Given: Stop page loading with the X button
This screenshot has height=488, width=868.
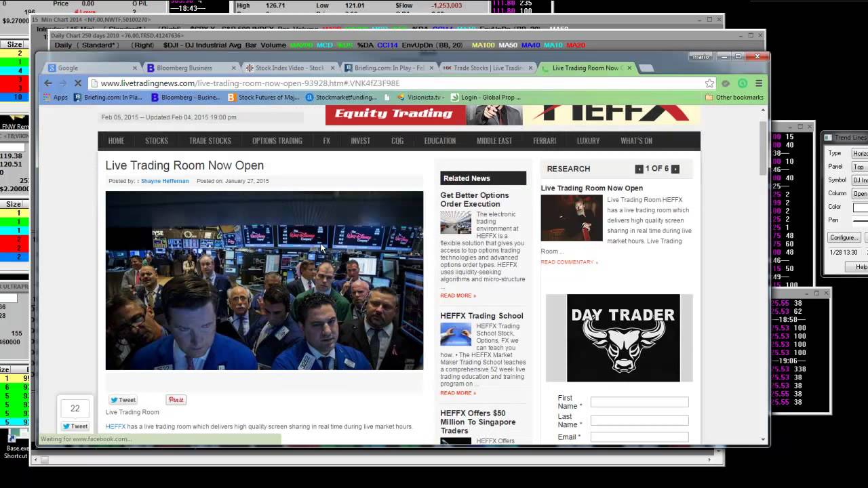Looking at the screenshot, I should pyautogui.click(x=78, y=83).
